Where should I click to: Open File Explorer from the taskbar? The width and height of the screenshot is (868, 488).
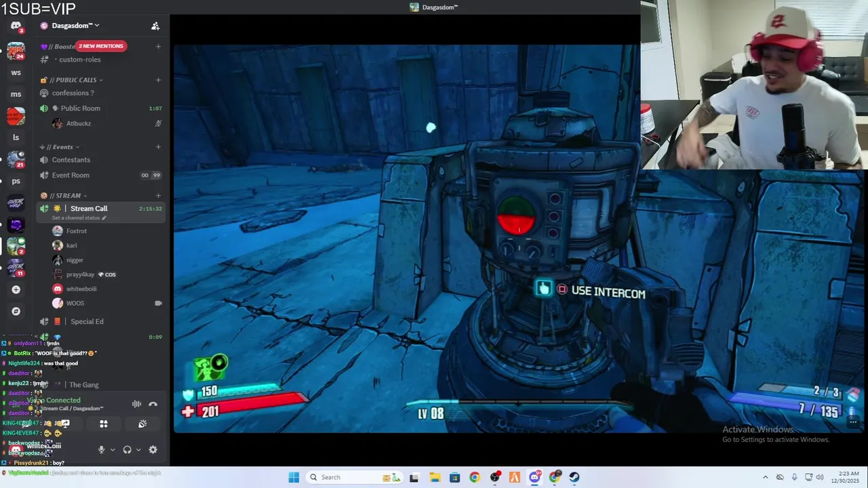pos(435,477)
